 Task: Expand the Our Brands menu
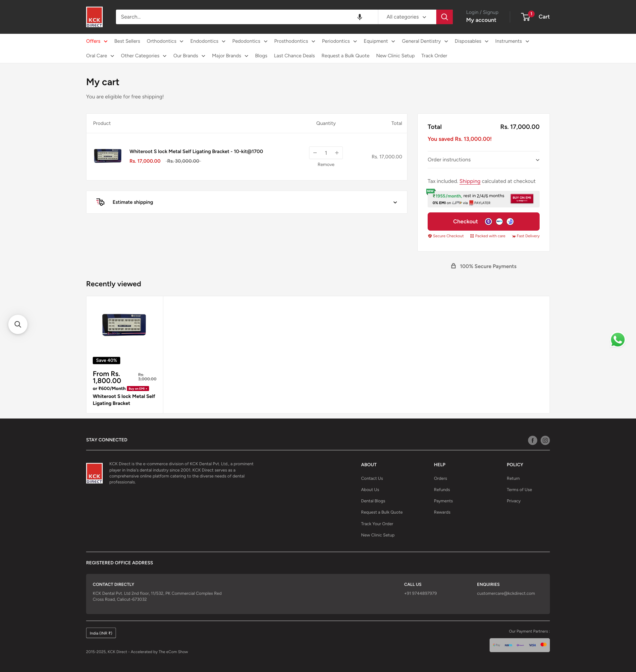189,56
